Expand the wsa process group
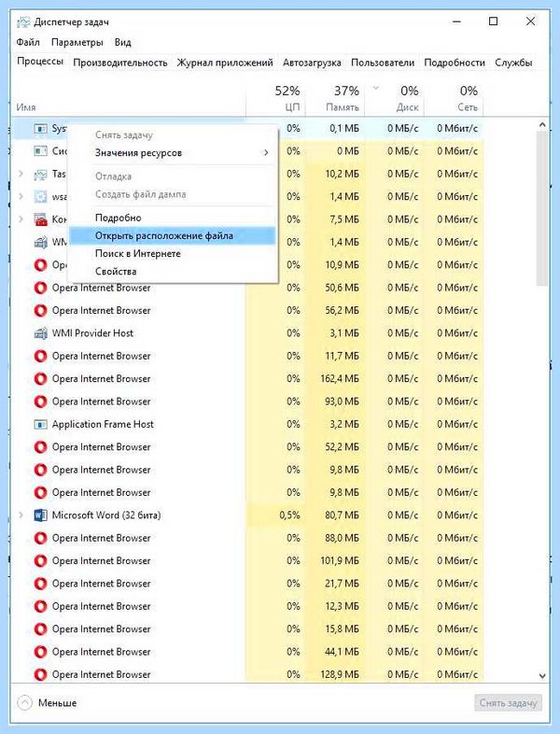 [21, 197]
